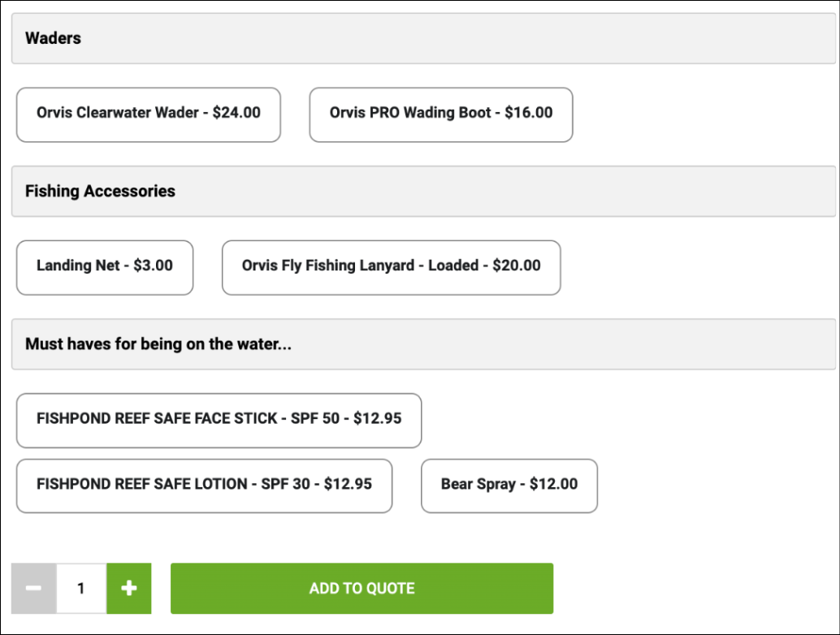The width and height of the screenshot is (840, 635).
Task: Add the Bear Spray option
Action: 509,486
